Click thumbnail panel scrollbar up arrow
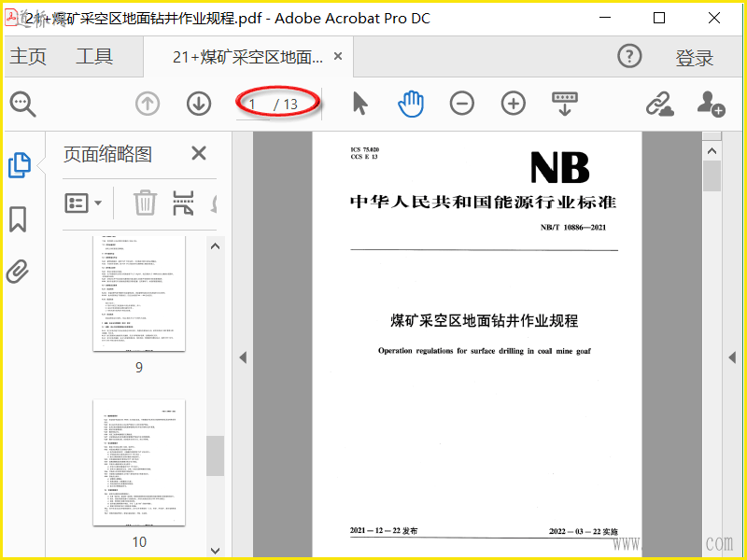Viewport: 747px width, 560px height. coord(216,246)
